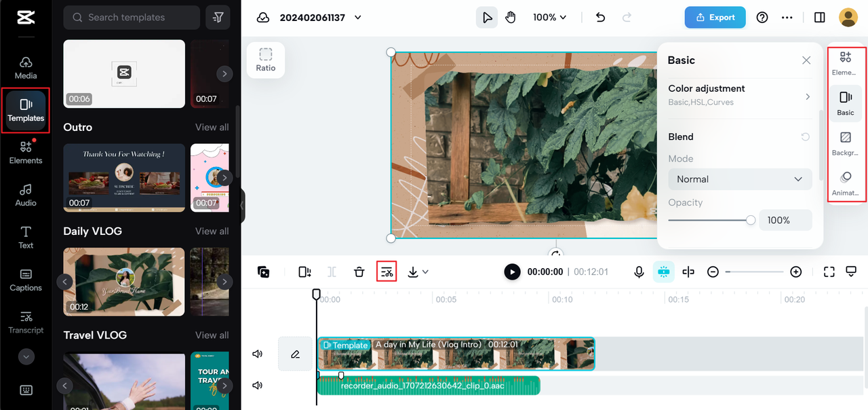This screenshot has width=868, height=410.
Task: Mute the template video track
Action: click(x=258, y=354)
